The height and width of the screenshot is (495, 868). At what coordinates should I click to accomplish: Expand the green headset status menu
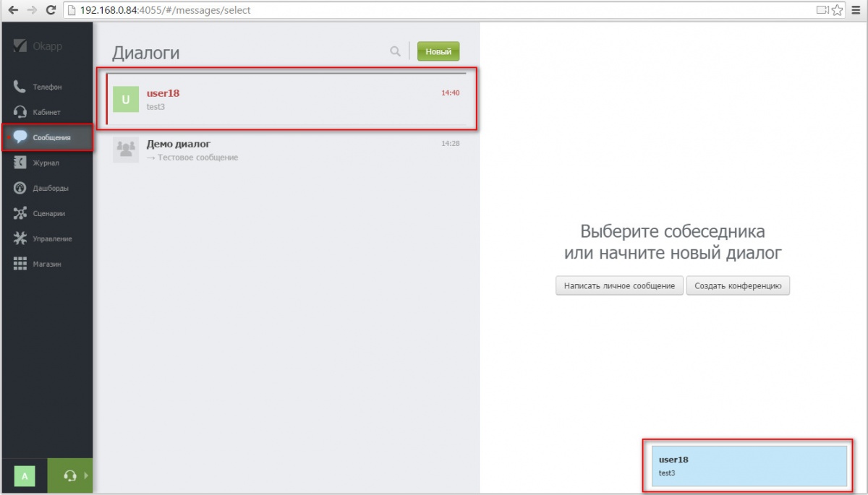71,475
